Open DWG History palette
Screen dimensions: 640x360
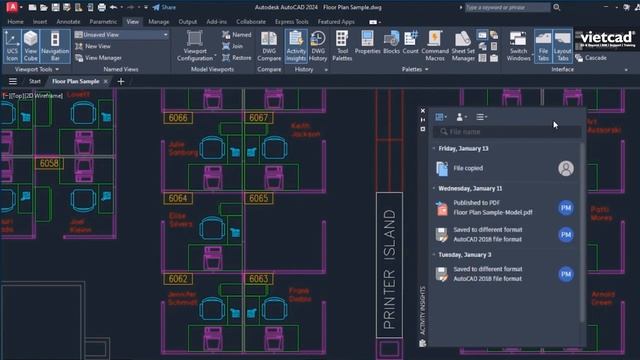click(318, 46)
